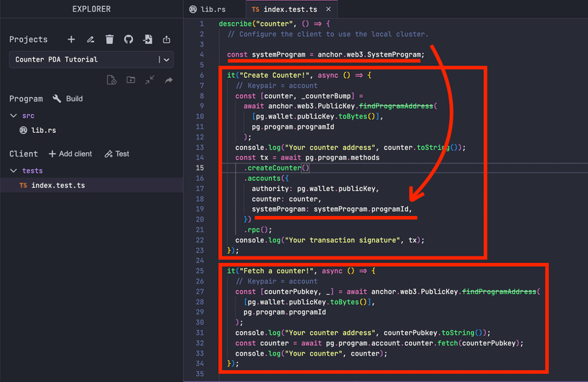The height and width of the screenshot is (382, 588).
Task: Close the index.test.ts tab
Action: [x=329, y=9]
